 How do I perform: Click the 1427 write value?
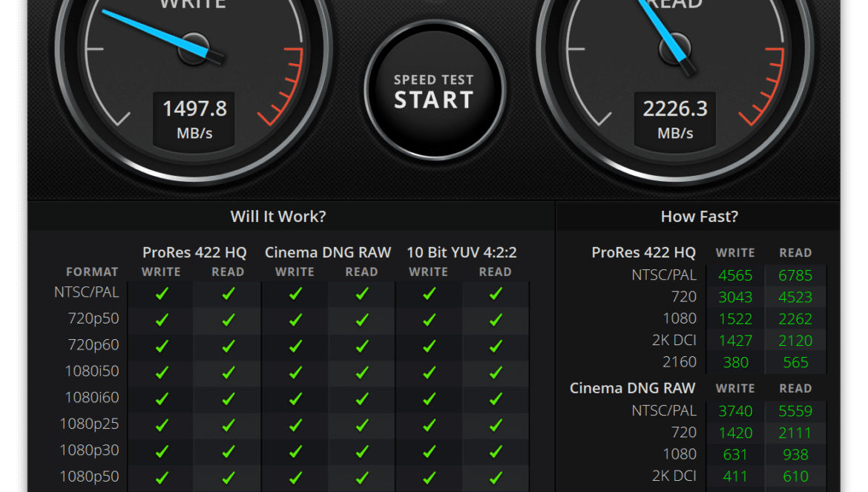point(735,341)
